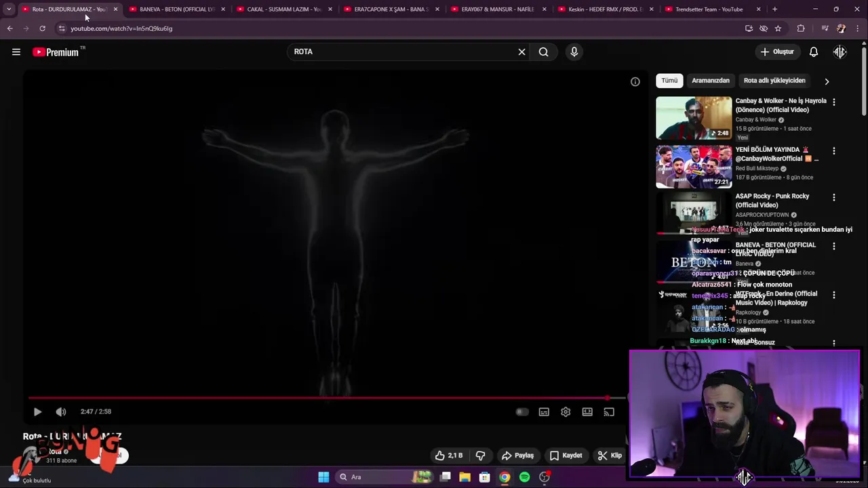Open menu for YENİ BÖLÜM YAYINDA video

click(834, 150)
